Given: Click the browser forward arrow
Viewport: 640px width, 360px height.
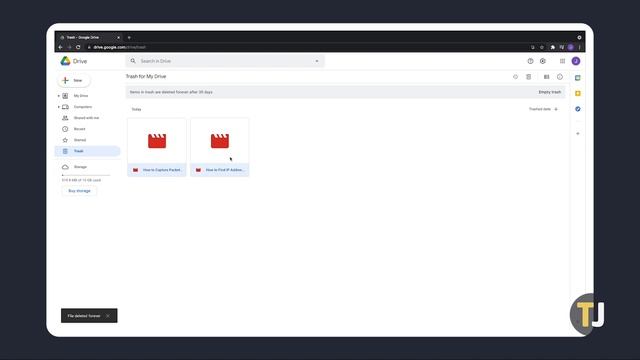Looking at the screenshot, I should [x=69, y=47].
